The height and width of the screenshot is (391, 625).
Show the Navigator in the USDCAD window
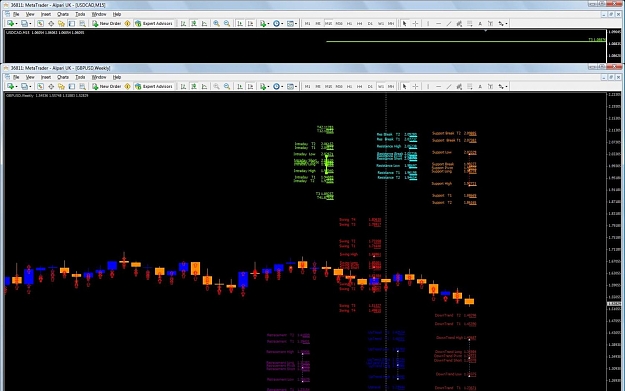61,24
